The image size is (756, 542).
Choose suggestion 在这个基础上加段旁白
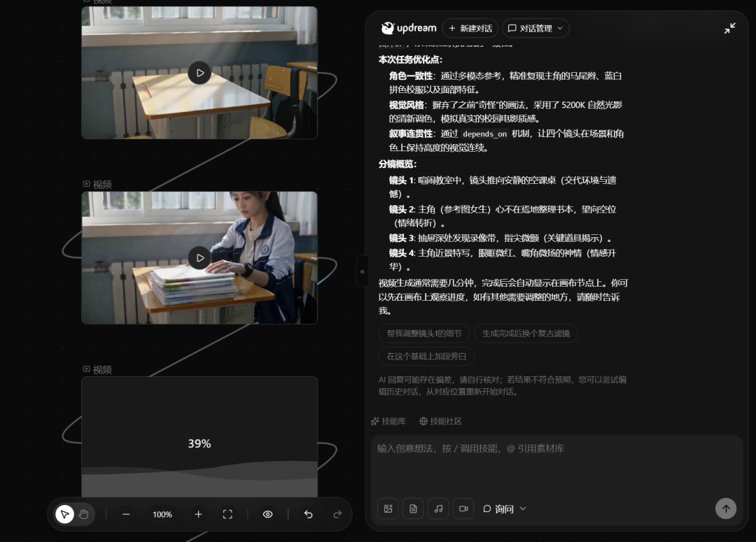426,357
